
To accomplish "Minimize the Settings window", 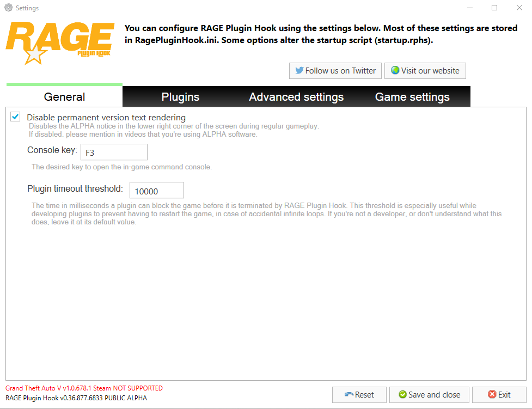I will (470, 8).
